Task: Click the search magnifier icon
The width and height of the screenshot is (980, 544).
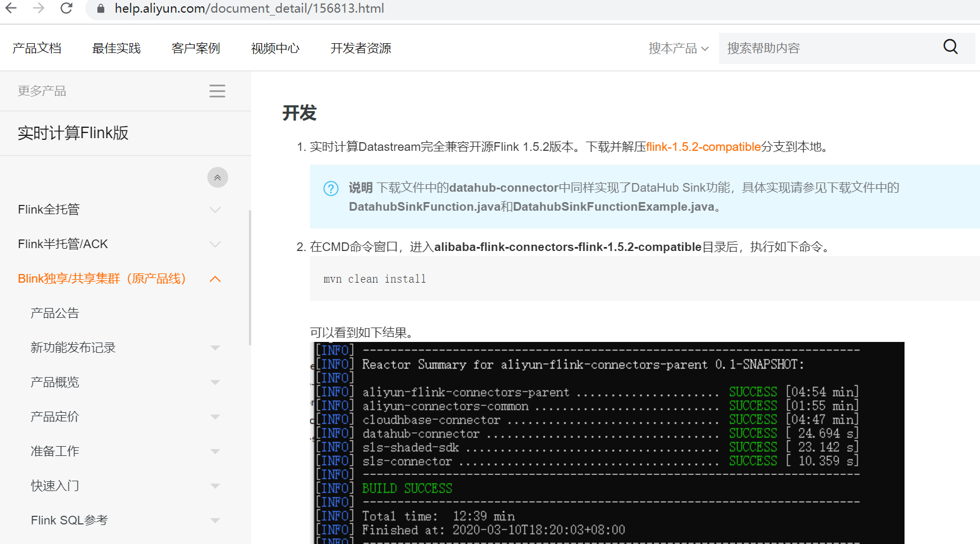Action: pyautogui.click(x=950, y=47)
